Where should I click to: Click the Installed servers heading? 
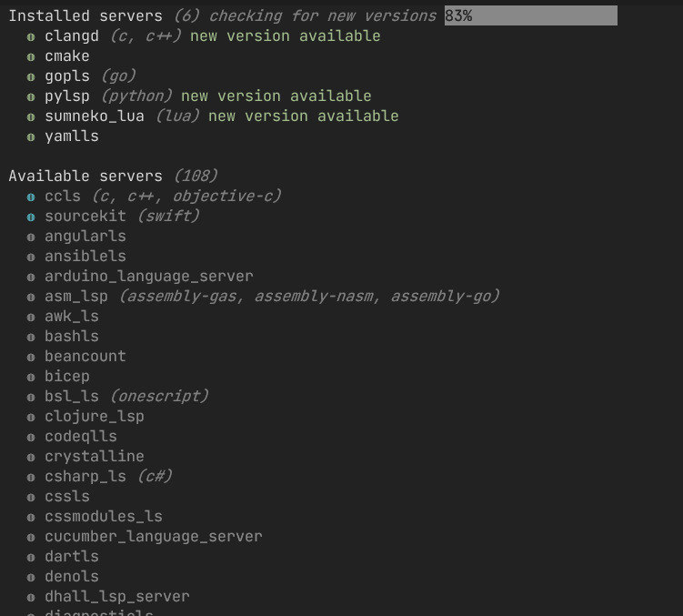click(x=85, y=16)
